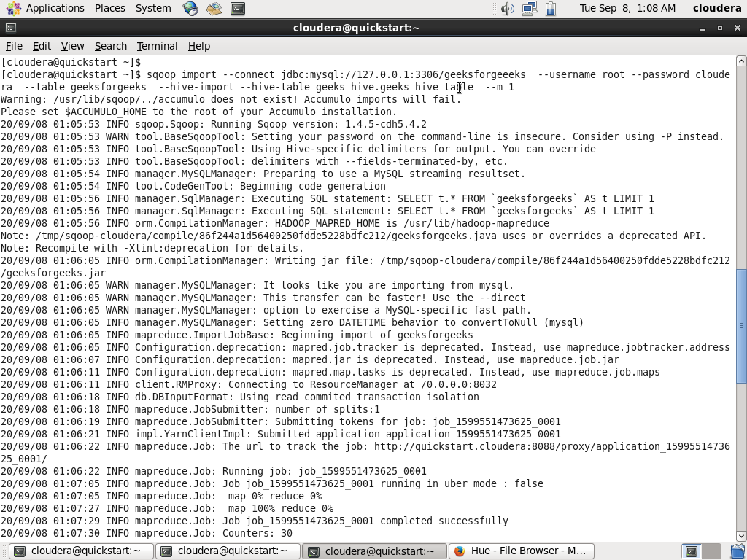Click 'HADOOP_MAPRED_HOME is /usr/lib/hadoop-mapreduce' line
747x560 pixels.
tap(274, 223)
